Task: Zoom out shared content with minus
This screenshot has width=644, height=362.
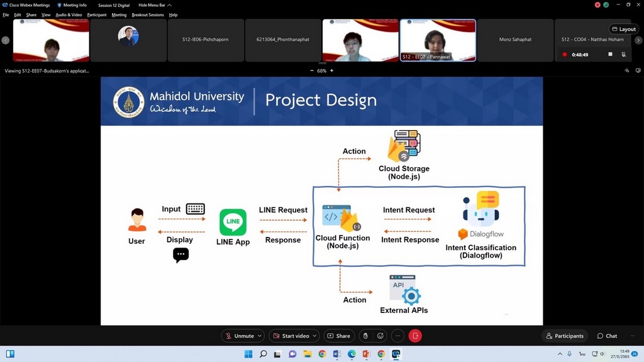Action: (311, 70)
